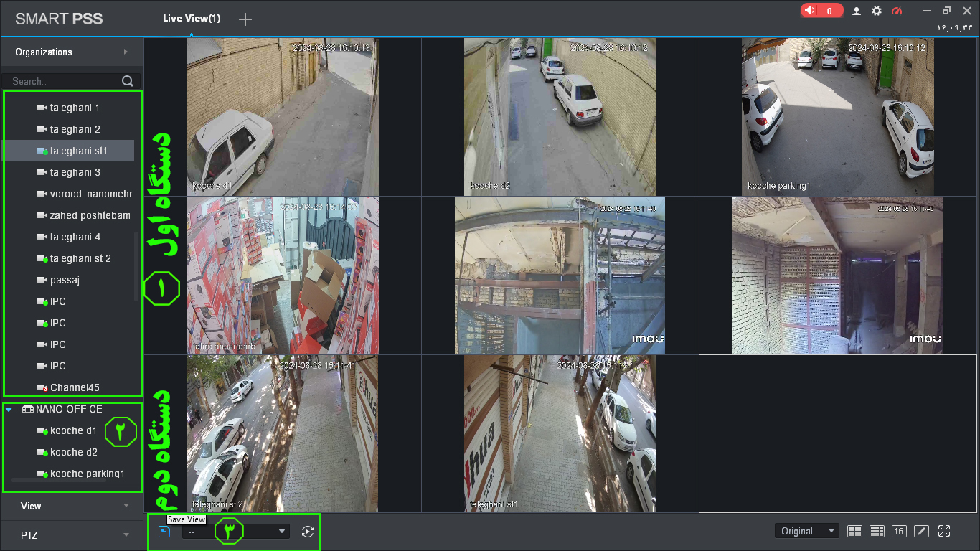
Task: Click the camera icon beside kooche d1
Action: click(x=42, y=430)
